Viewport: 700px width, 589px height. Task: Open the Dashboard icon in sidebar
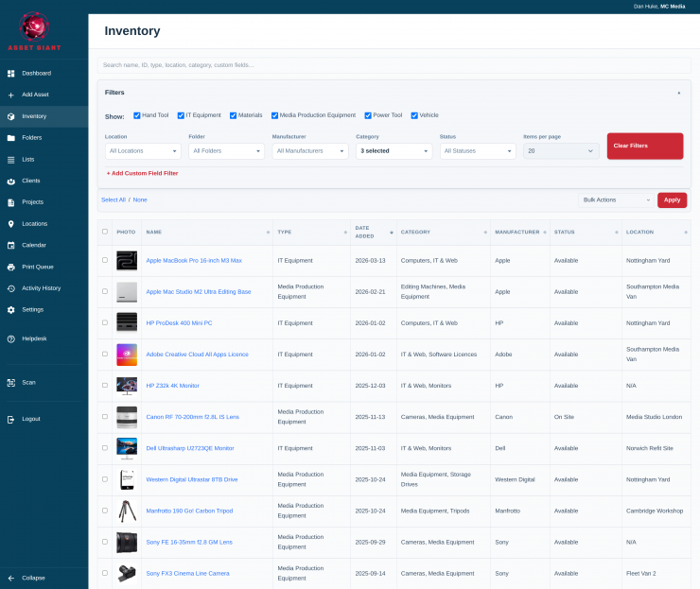[11, 73]
